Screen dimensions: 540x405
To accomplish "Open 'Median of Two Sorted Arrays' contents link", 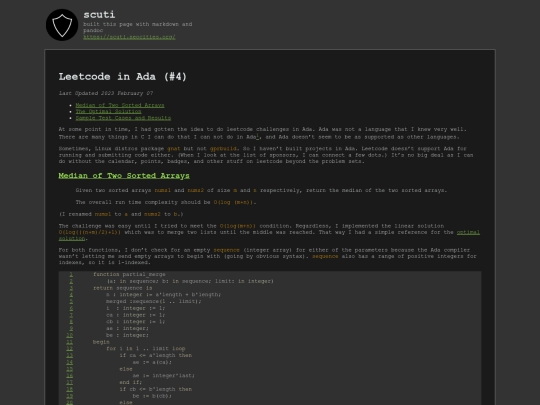I will tap(120, 105).
